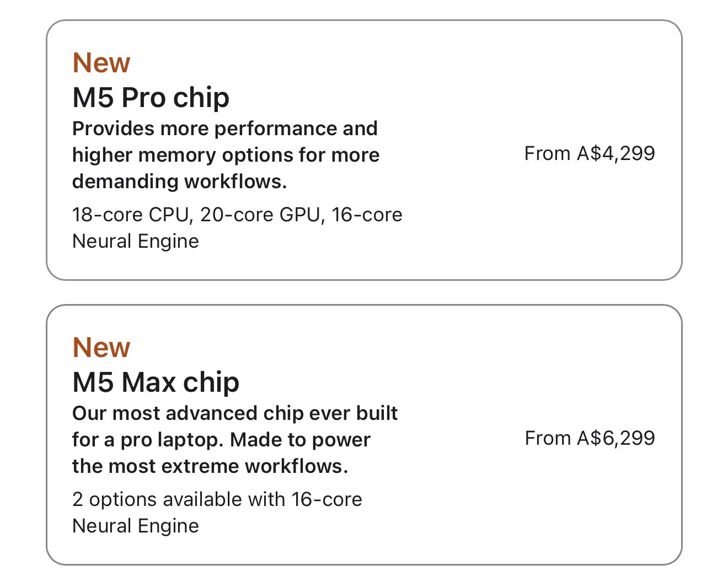The image size is (728, 586).
Task: Click the M5 Max chip heading
Action: (156, 382)
